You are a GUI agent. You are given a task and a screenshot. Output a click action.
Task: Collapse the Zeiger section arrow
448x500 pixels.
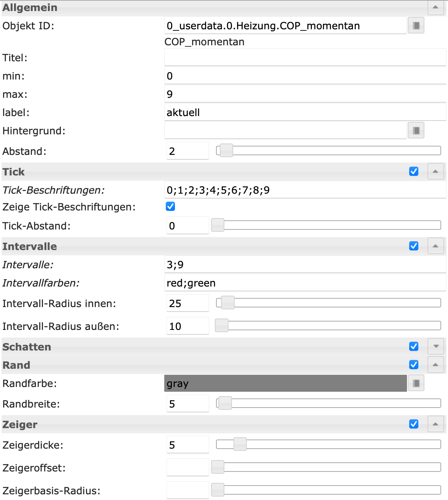coord(435,424)
